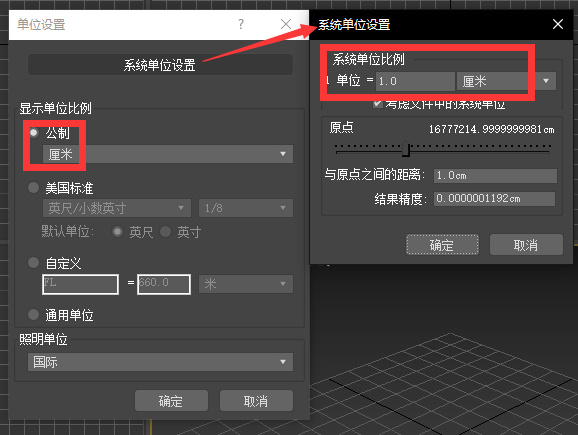This screenshot has height=435, width=578.
Task: Open the 公制 厘米 unit dropdown
Action: (x=168, y=154)
